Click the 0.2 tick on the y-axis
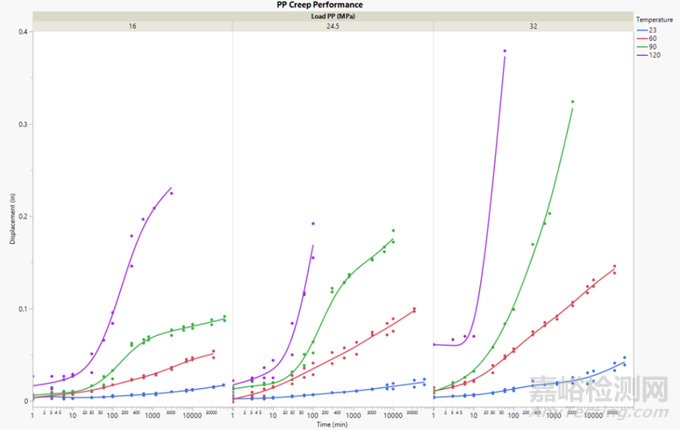Viewport: 680px width, 430px height. pos(22,216)
